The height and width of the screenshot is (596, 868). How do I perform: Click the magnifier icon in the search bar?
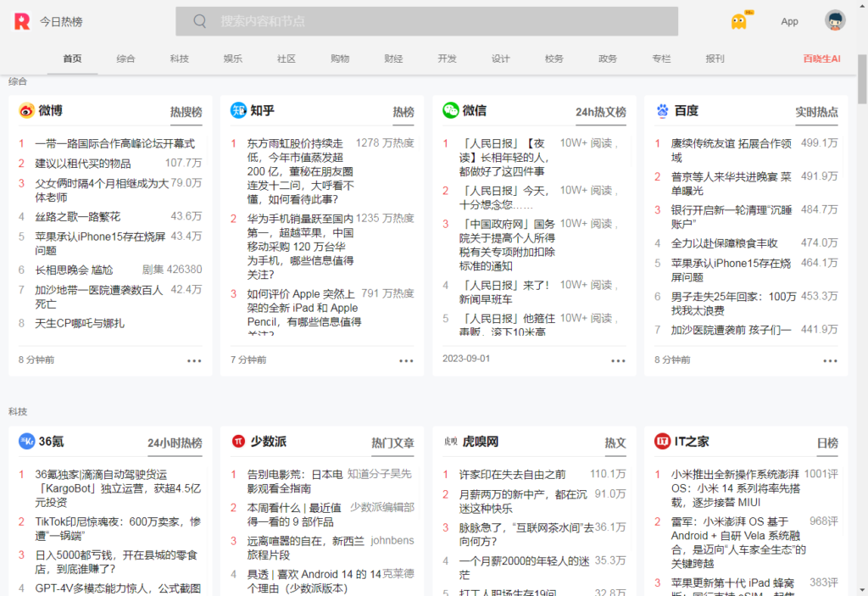point(198,20)
